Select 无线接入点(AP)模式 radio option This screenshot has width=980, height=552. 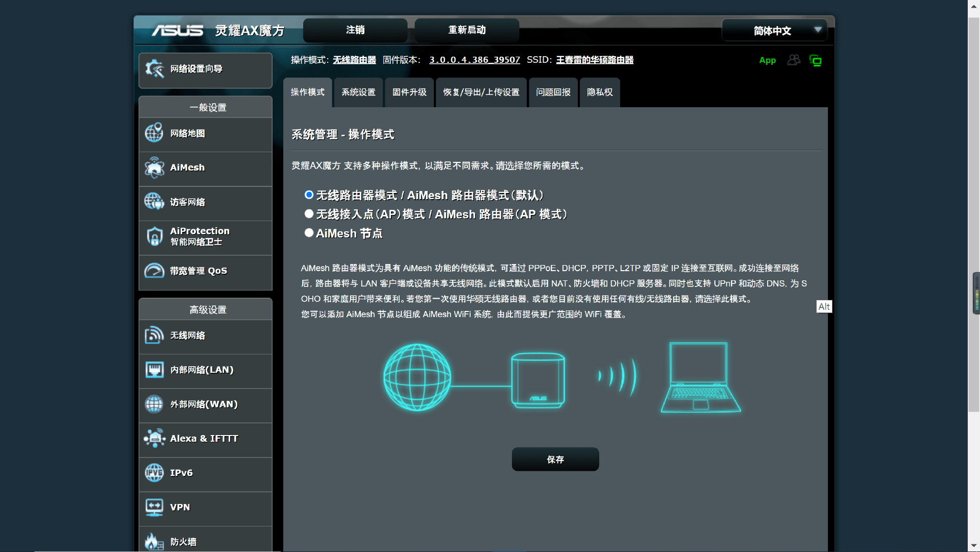(309, 213)
